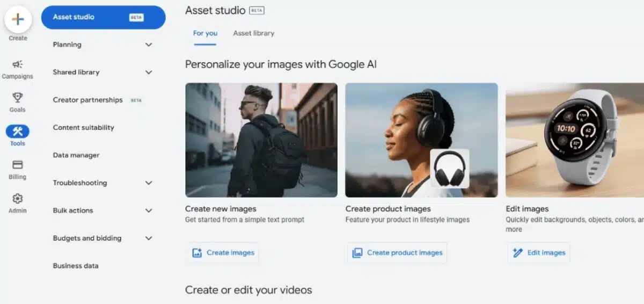644x304 pixels.
Task: Open the Admin gear icon
Action: point(17,198)
